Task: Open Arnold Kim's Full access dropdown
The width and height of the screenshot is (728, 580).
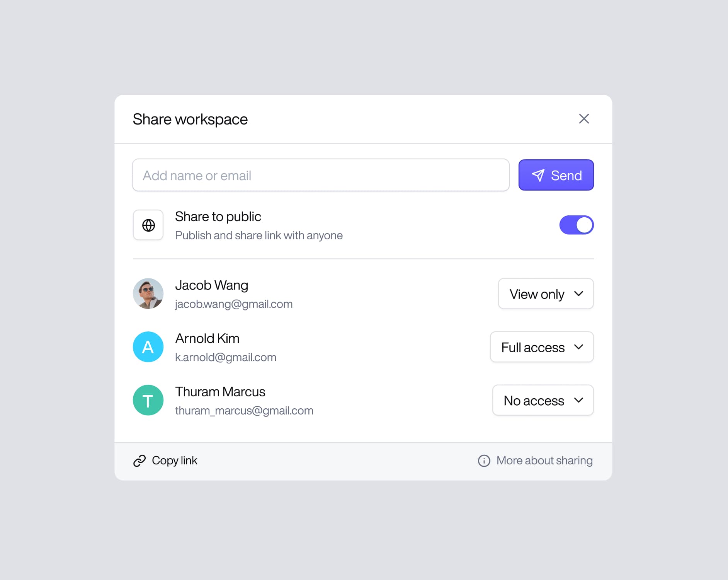Action: point(542,347)
